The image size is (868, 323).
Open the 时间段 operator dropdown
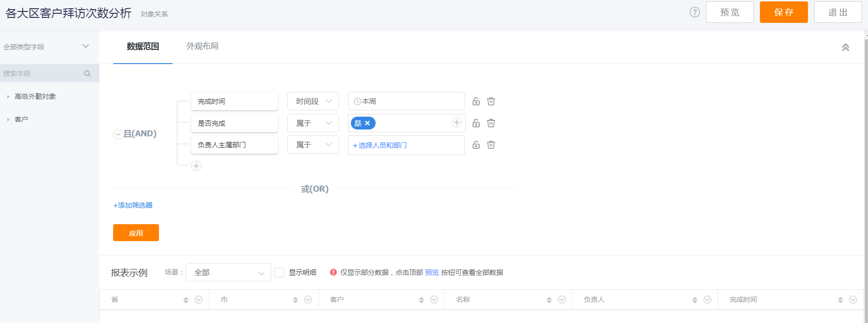[313, 102]
